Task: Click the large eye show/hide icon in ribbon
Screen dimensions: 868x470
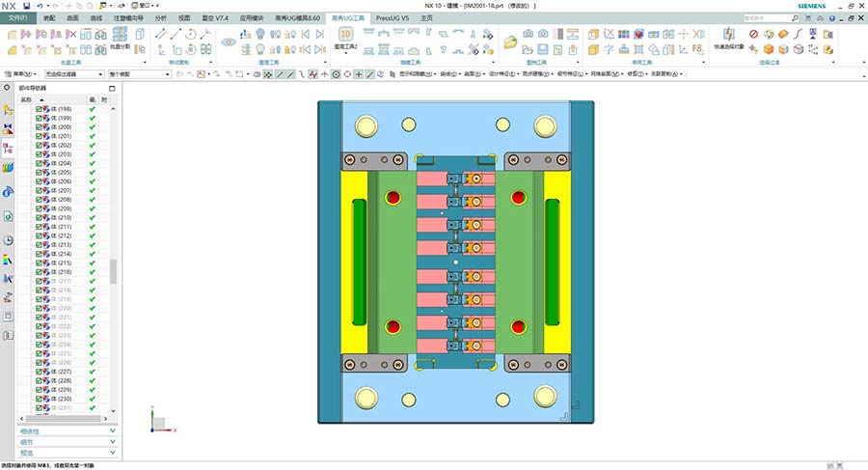Action: coord(228,41)
